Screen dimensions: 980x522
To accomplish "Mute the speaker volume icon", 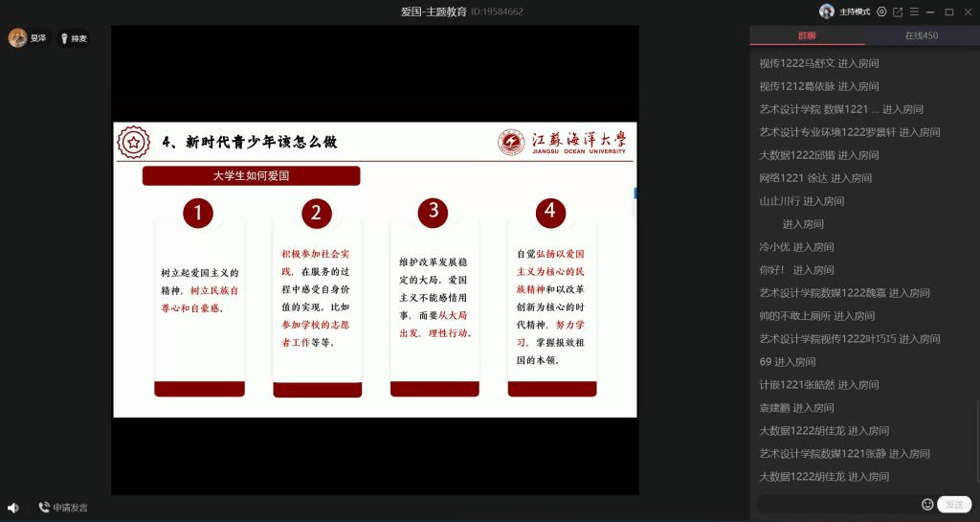I will pyautogui.click(x=13, y=508).
